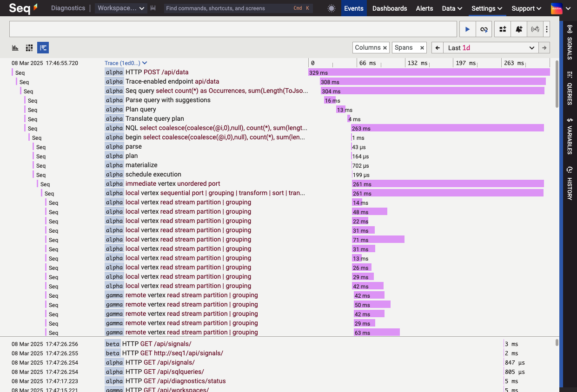The image size is (577, 392).
Task: Open HTTP GET http://seq1/api/signals/ event
Action: [x=172, y=353]
